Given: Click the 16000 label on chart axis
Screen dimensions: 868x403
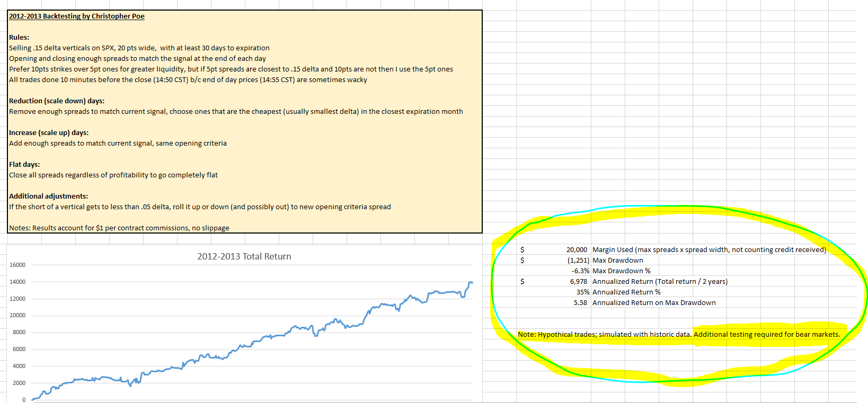Looking at the screenshot, I should point(17,265).
